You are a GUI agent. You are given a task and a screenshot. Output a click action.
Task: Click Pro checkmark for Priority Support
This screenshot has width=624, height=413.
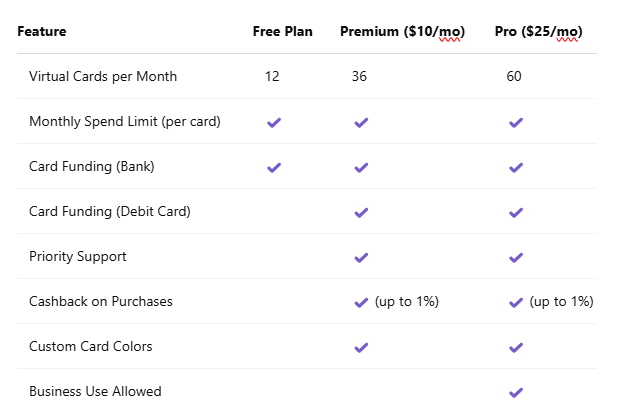tap(516, 257)
